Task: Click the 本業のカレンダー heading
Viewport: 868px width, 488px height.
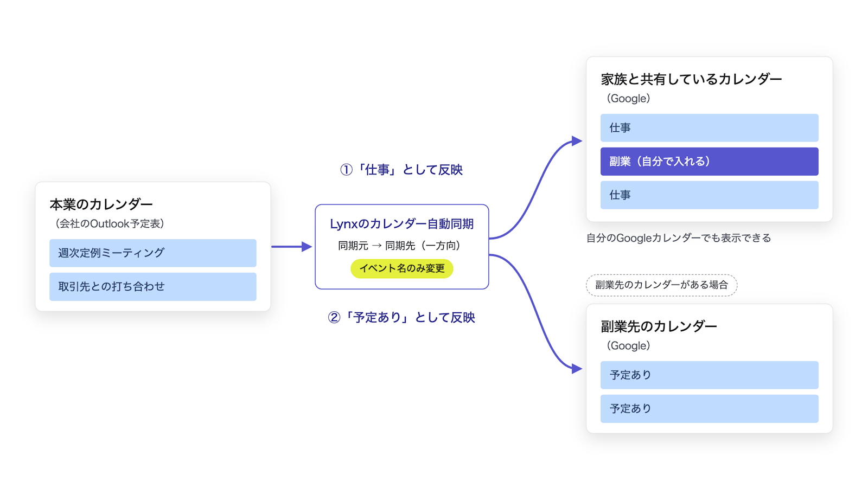Action: [x=101, y=204]
